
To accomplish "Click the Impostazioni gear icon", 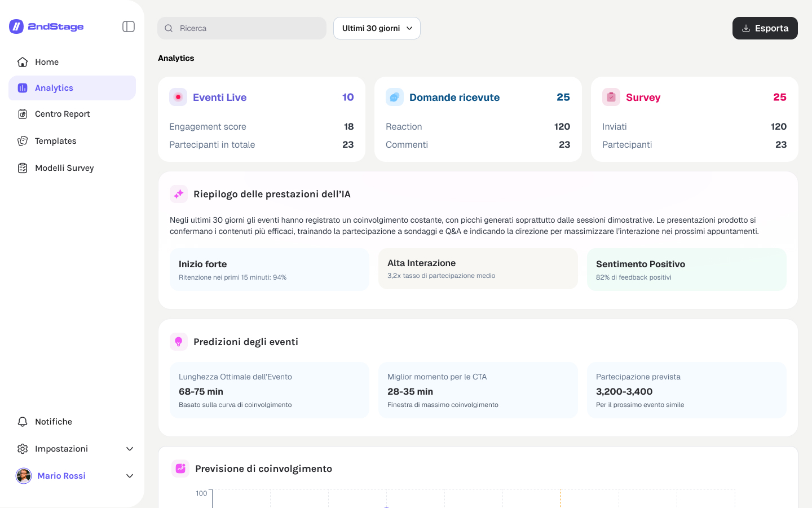I will pos(23,449).
